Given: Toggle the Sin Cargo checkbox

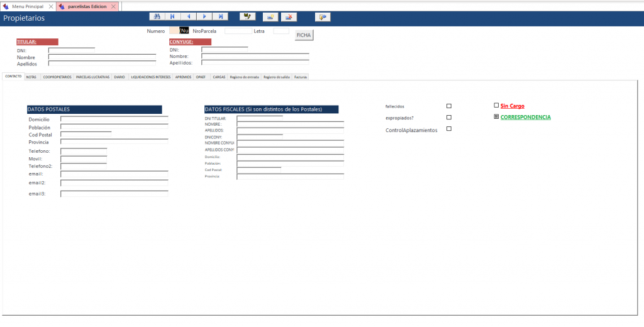Looking at the screenshot, I should [x=496, y=106].
